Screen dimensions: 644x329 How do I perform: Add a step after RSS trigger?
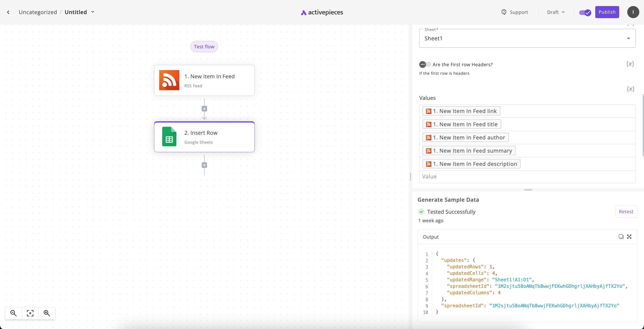204,109
